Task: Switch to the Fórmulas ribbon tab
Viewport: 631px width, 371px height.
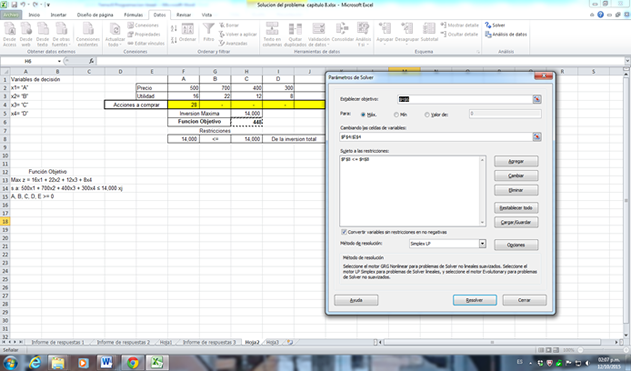Action: point(133,15)
